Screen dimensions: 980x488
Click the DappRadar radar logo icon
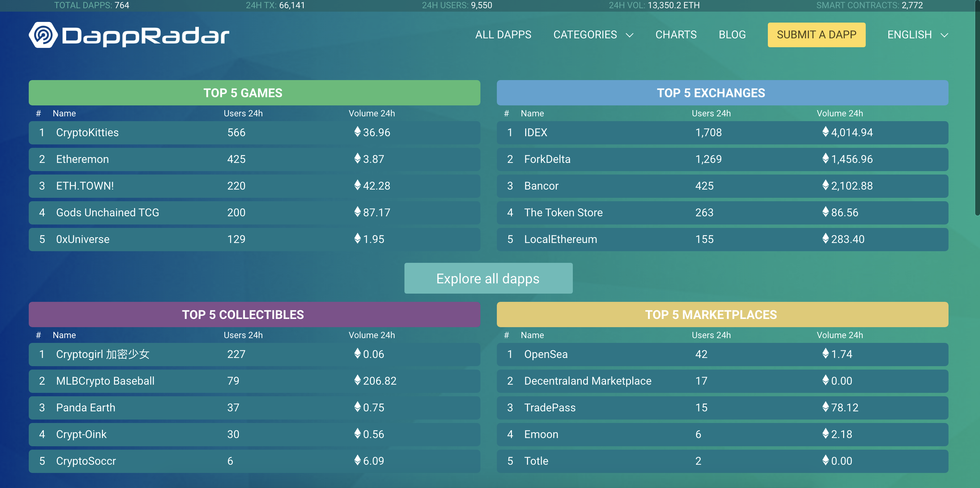point(43,35)
